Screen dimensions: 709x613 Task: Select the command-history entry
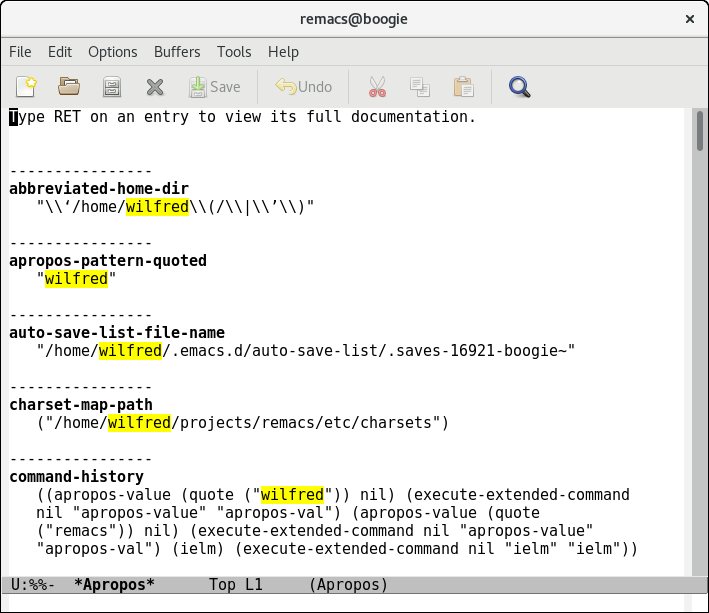pyautogui.click(x=76, y=477)
